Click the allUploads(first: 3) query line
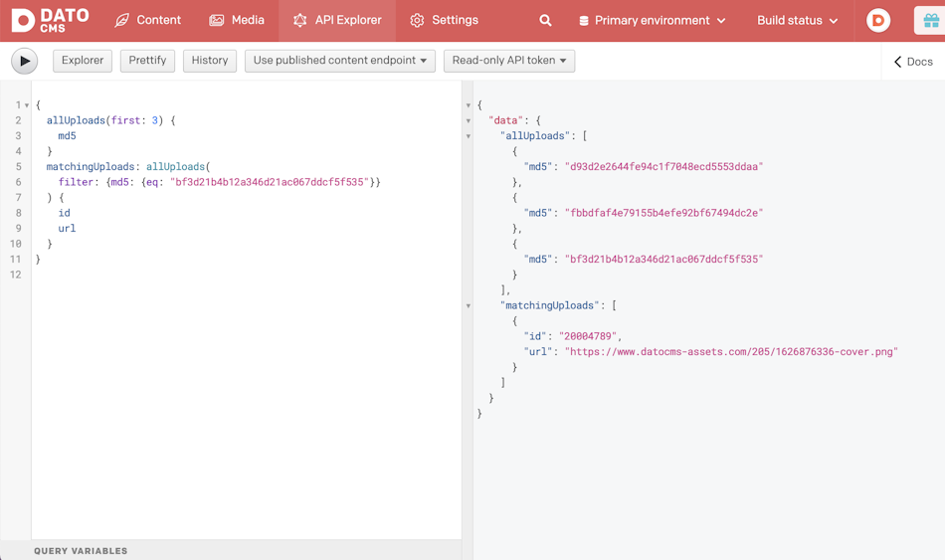Image resolution: width=945 pixels, height=560 pixels. click(110, 120)
